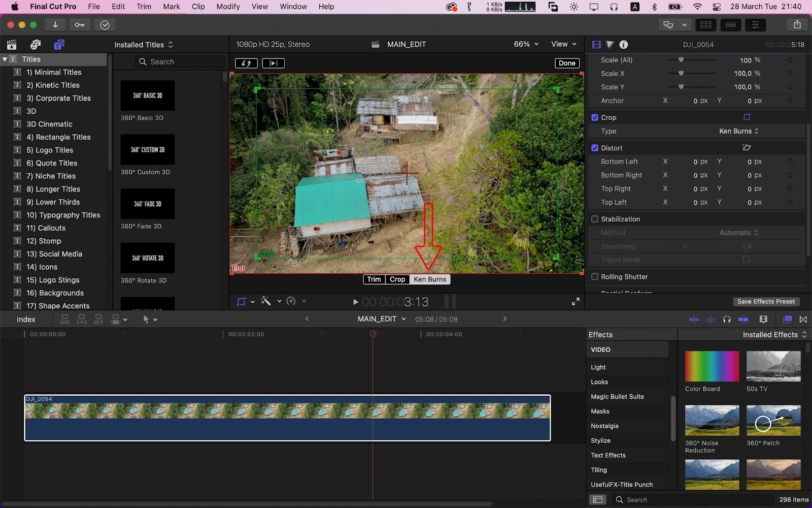Open the clip appearance filmstrip icon
This screenshot has height=508, width=812.
tap(763, 320)
